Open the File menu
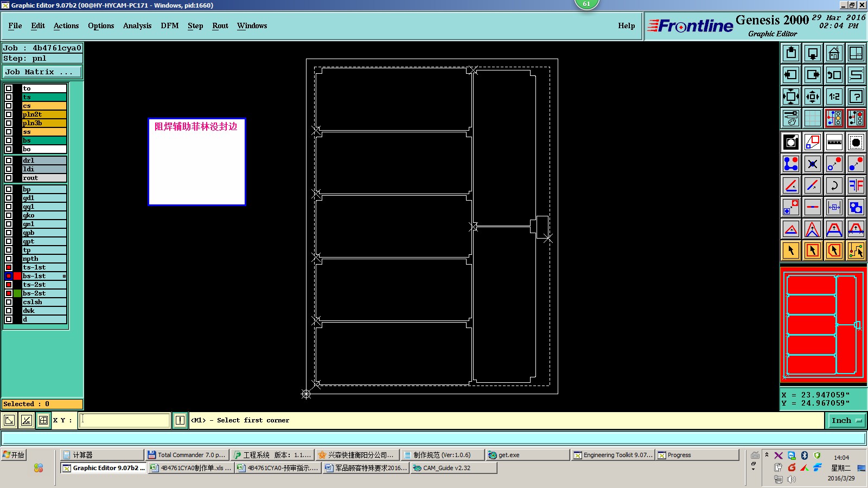This screenshot has height=488, width=868. [15, 25]
